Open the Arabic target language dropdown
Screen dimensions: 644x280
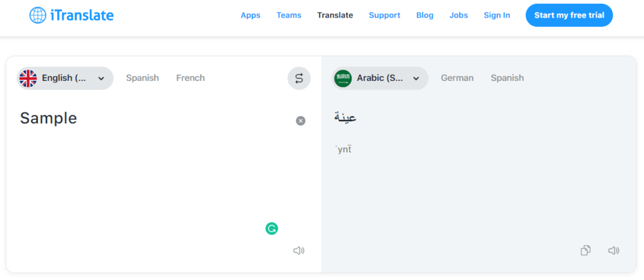tap(416, 78)
